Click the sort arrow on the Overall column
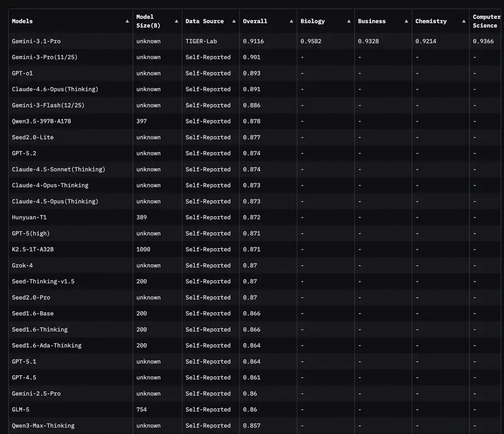This screenshot has width=504, height=434. (x=291, y=21)
